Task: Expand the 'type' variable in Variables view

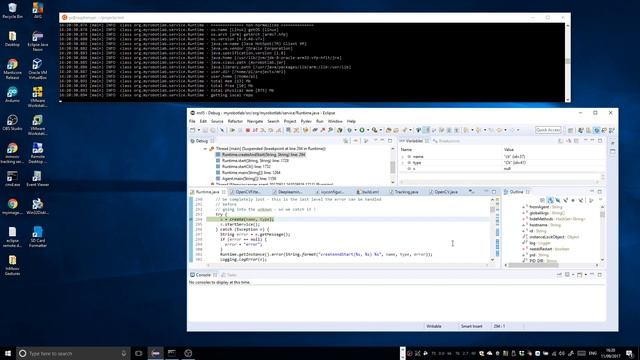Action: (x=403, y=163)
